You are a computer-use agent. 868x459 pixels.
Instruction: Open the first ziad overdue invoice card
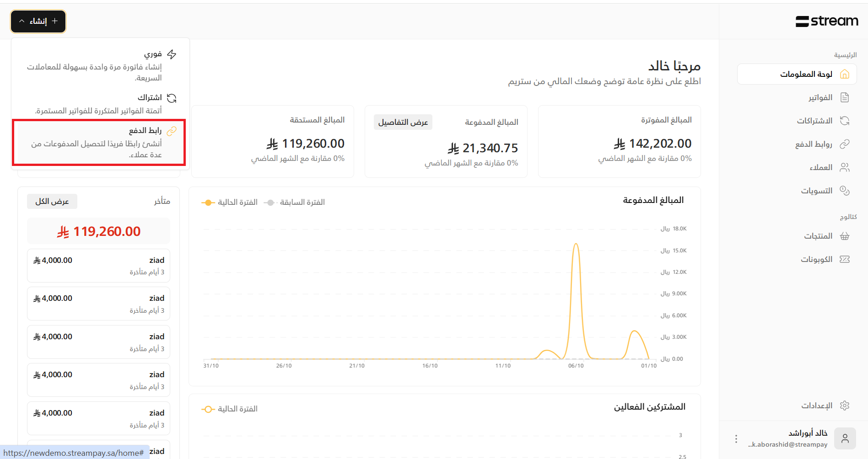98,266
